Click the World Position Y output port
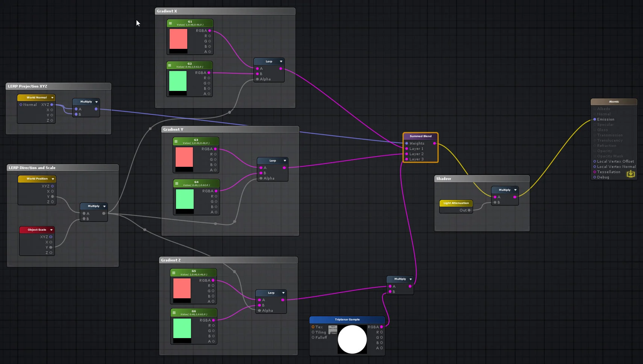The image size is (643, 364). [52, 197]
